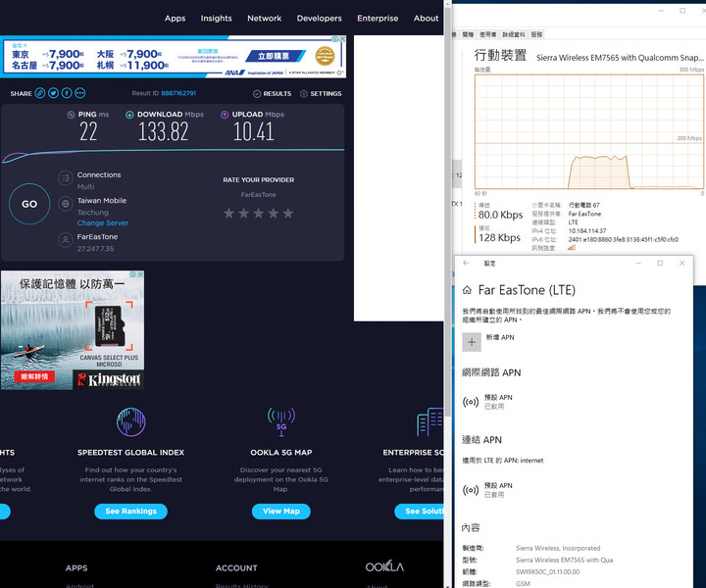Image resolution: width=706 pixels, height=588 pixels.
Task: Open Result ID 8887162791 link
Action: click(178, 93)
